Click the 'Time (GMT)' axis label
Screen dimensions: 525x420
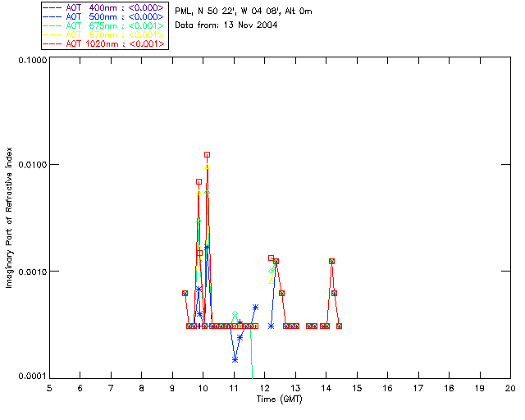tap(279, 399)
